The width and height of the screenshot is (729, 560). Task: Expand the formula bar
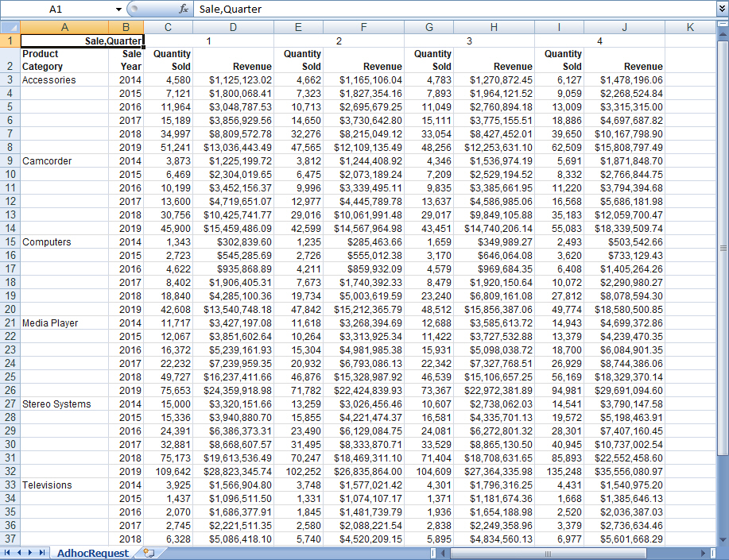722,9
